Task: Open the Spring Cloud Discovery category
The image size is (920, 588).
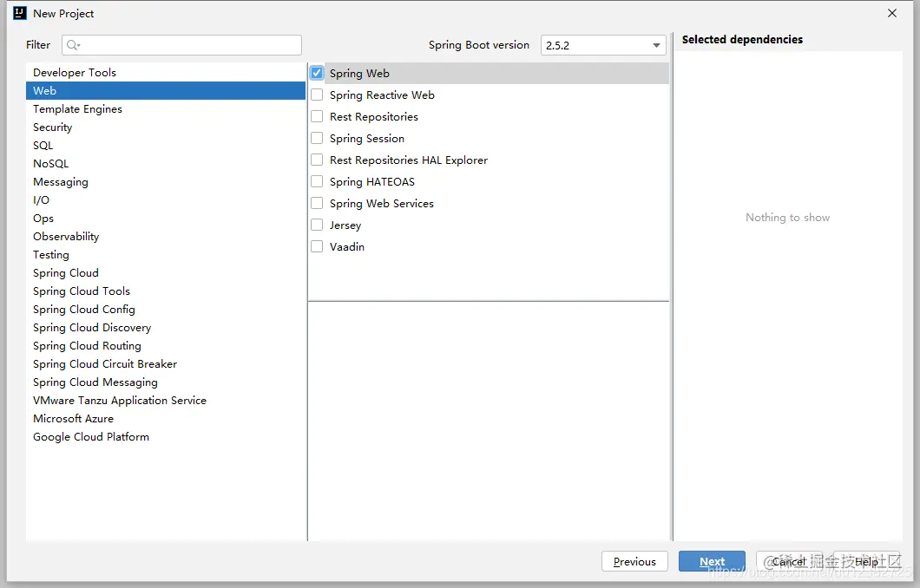Action: click(166, 327)
